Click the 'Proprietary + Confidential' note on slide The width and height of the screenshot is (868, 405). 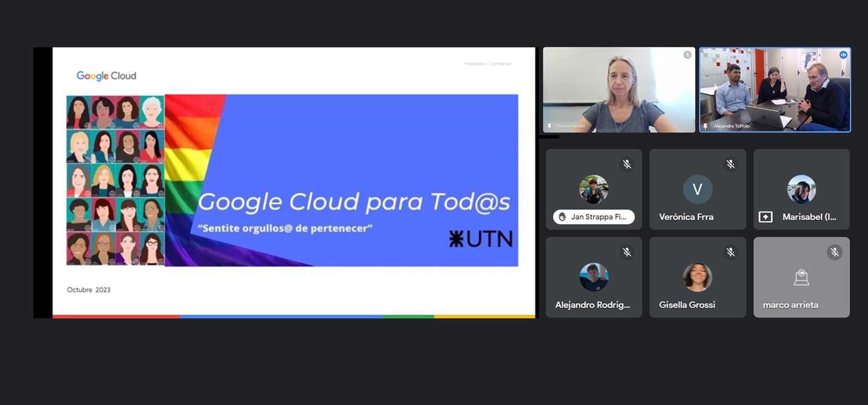point(487,64)
